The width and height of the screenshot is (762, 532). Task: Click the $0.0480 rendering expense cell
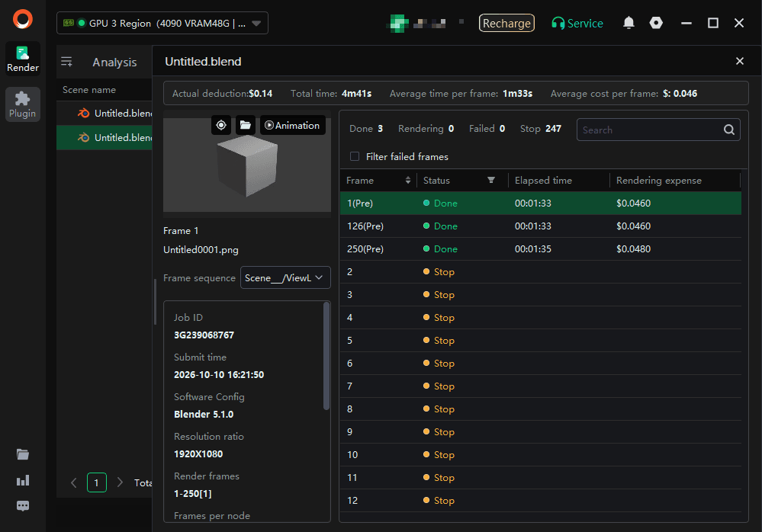[x=633, y=249]
